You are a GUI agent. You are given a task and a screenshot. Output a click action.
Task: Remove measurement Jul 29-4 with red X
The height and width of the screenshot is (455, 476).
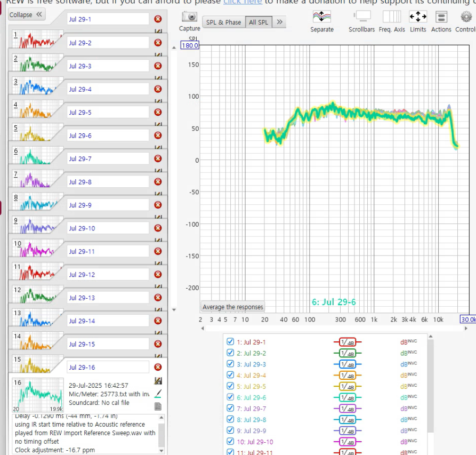[158, 89]
